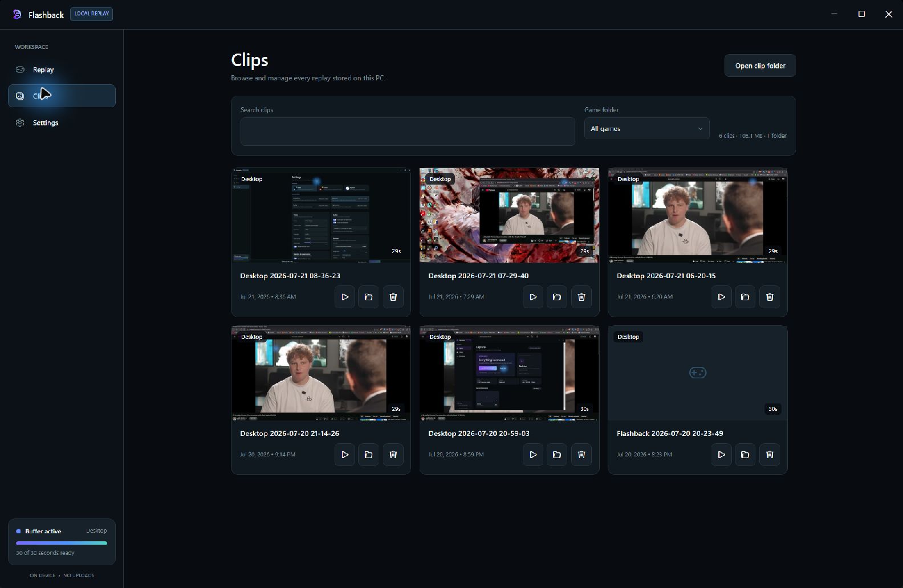903x588 pixels.
Task: Delete the Desktop 2026-07-20 20-59-03 clip
Action: pyautogui.click(x=581, y=455)
